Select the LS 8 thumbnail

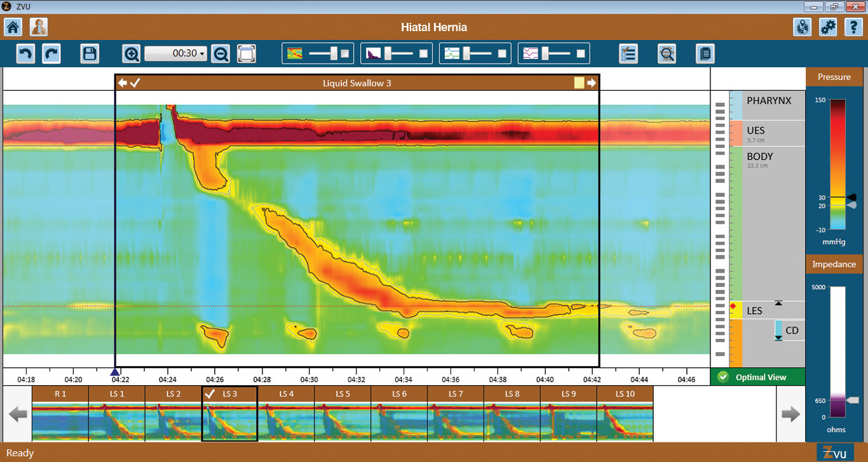point(512,414)
